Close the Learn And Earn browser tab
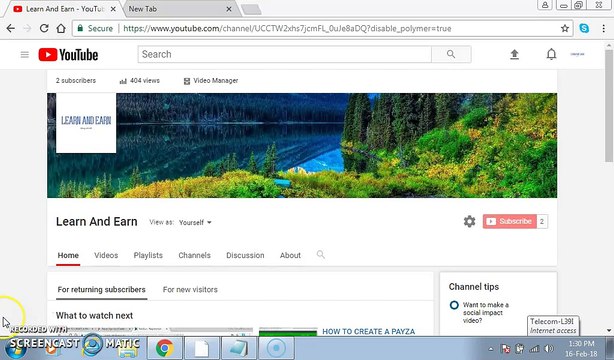Image resolution: width=614 pixels, height=360 pixels. click(x=113, y=9)
